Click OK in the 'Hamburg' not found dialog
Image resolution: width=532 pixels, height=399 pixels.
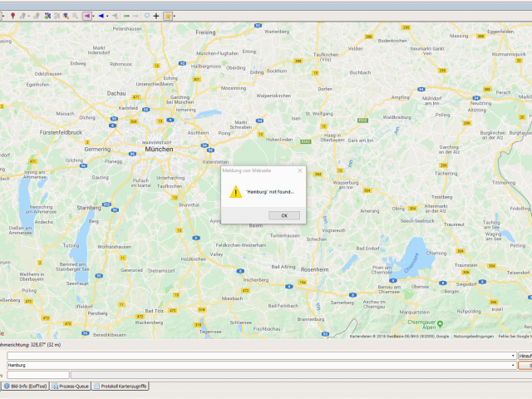[284, 215]
